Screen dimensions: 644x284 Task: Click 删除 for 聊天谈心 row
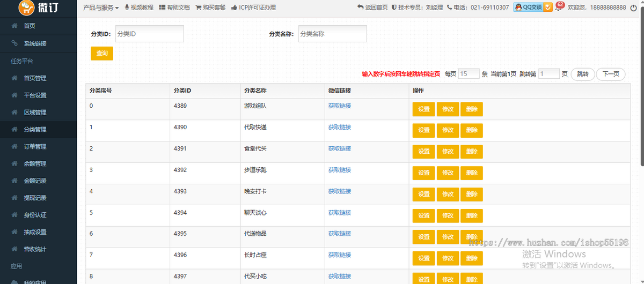pos(472,216)
